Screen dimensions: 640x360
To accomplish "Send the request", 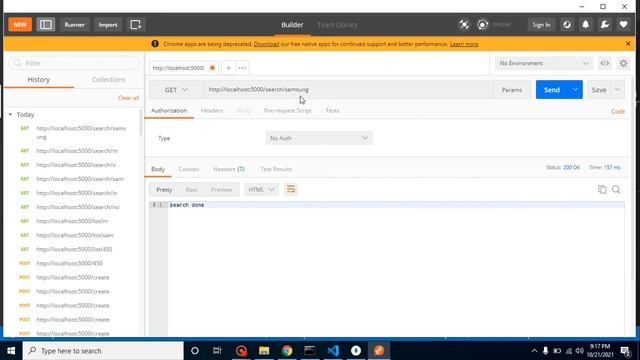I will tap(551, 90).
